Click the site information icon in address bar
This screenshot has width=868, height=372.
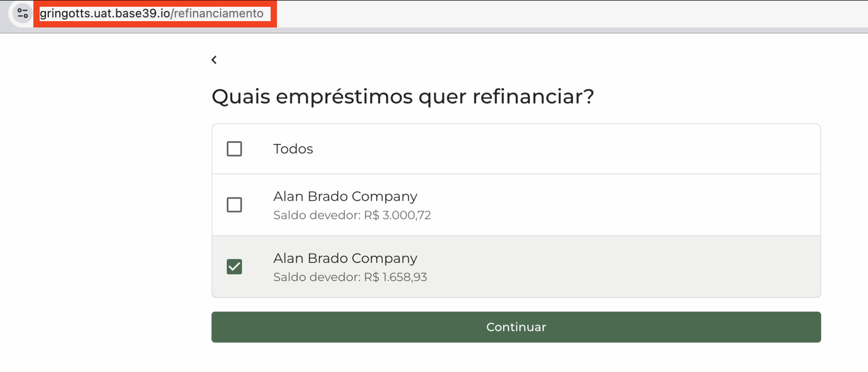pos(22,14)
